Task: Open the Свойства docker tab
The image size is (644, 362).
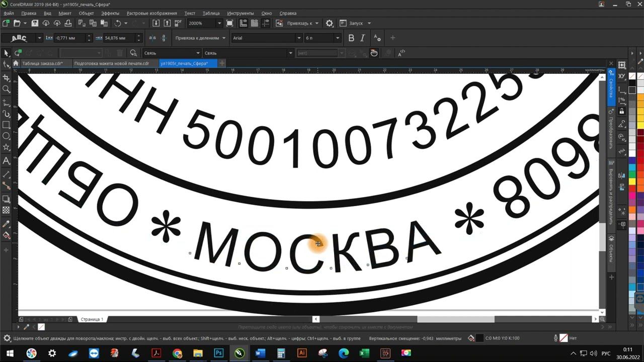Action: (x=611, y=88)
